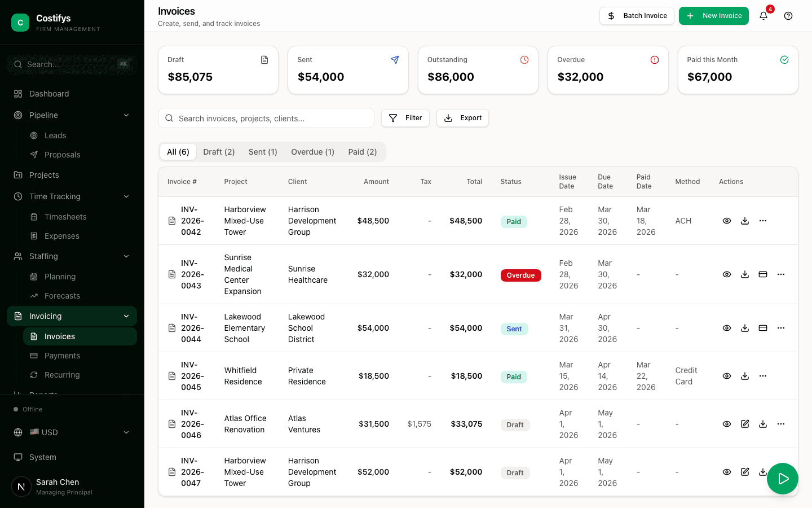Click the edit pencil icon for INV-2026-0046
This screenshot has height=508, width=812.
point(745,424)
